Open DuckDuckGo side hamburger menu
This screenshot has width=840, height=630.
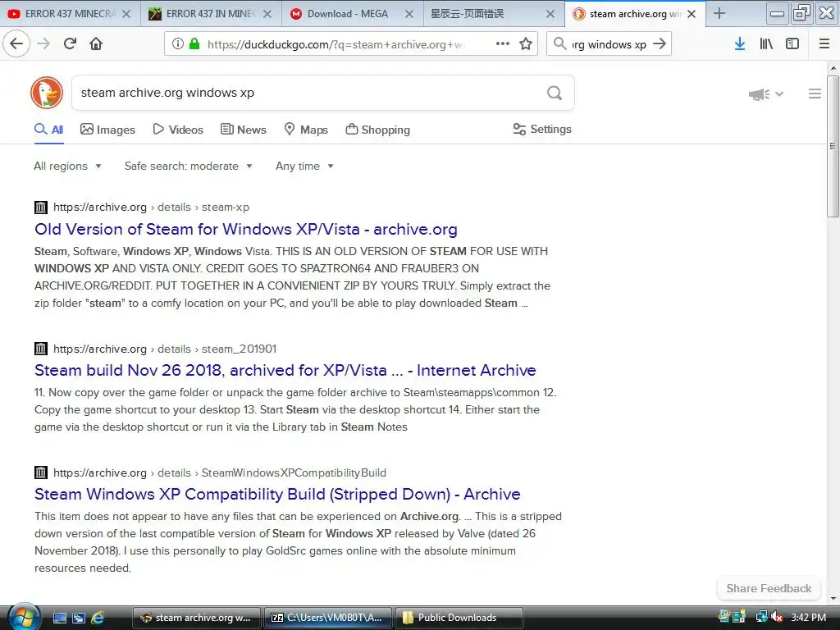815,94
